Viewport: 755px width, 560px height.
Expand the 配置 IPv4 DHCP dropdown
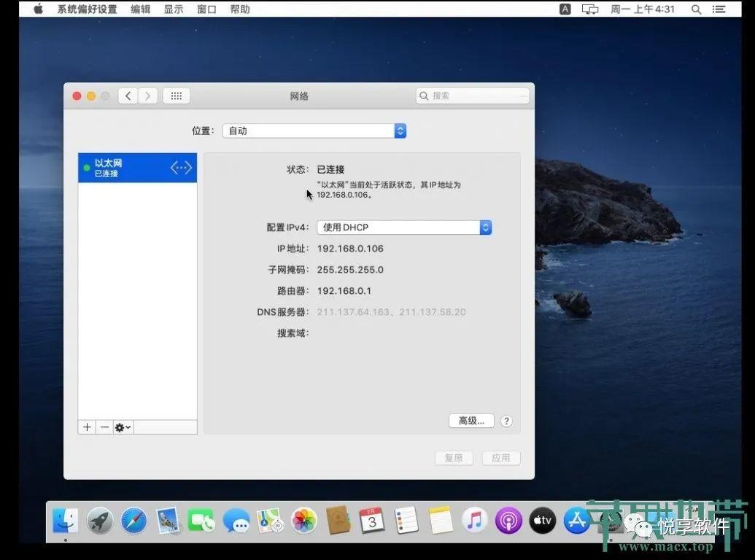404,227
